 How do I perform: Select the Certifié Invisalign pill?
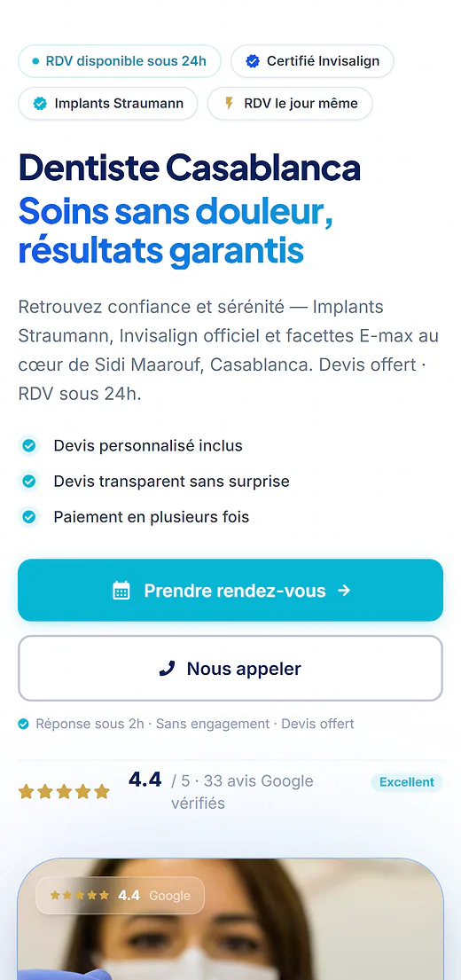[x=312, y=61]
